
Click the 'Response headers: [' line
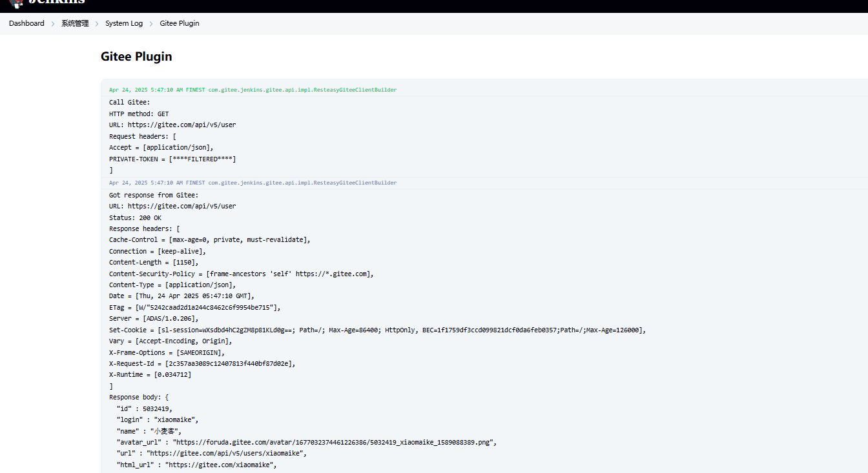pos(145,228)
